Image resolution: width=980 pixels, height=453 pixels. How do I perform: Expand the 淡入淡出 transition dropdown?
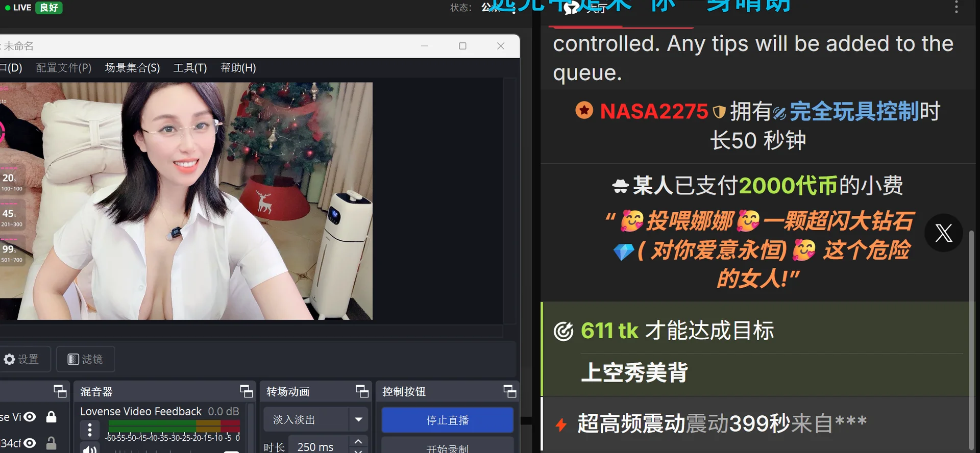[358, 419]
